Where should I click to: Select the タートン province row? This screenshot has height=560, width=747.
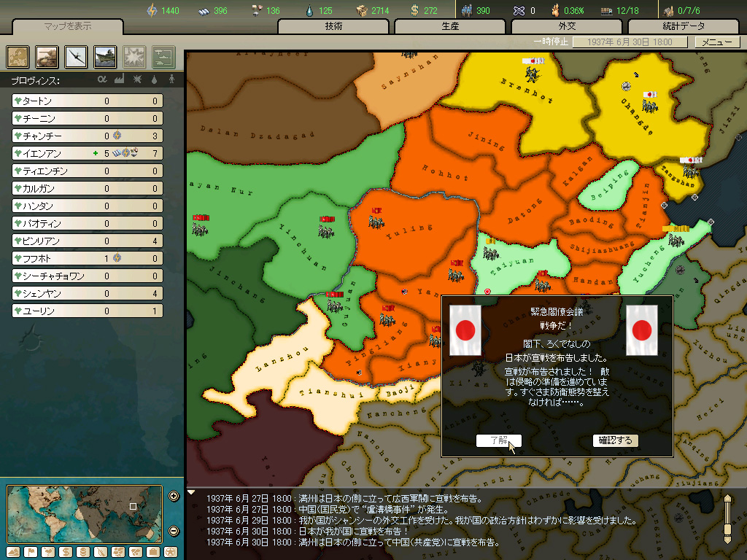(88, 101)
